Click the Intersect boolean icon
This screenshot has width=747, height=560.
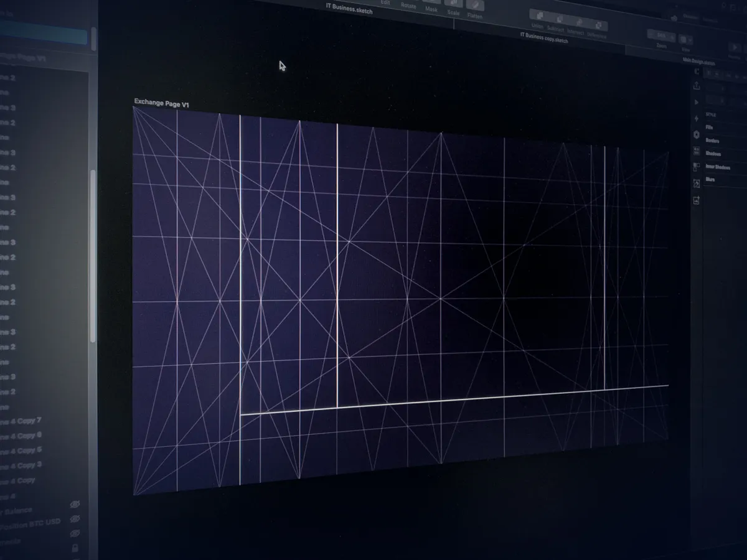click(578, 22)
